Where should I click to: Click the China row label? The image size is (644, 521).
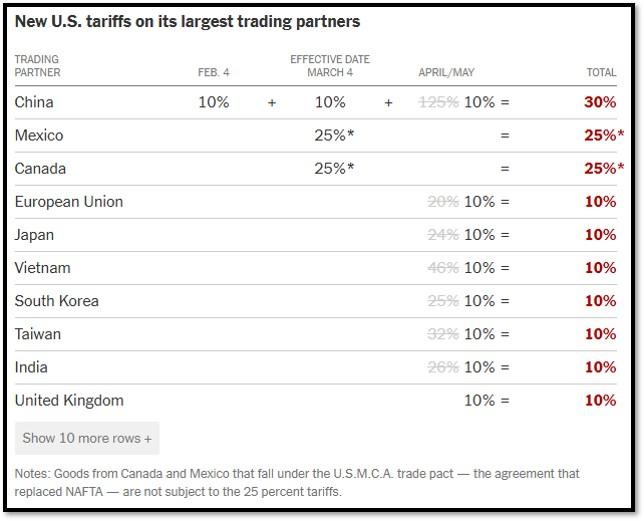click(x=34, y=102)
